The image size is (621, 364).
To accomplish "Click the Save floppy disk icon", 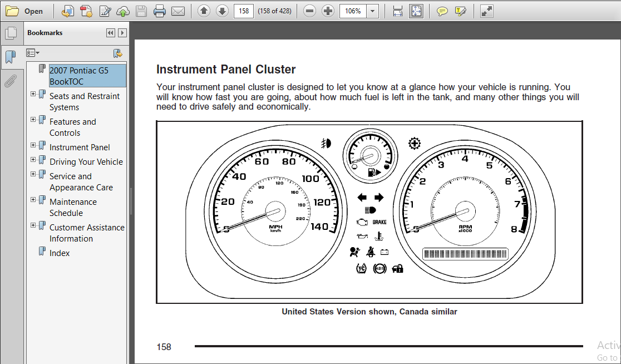I will click(141, 11).
